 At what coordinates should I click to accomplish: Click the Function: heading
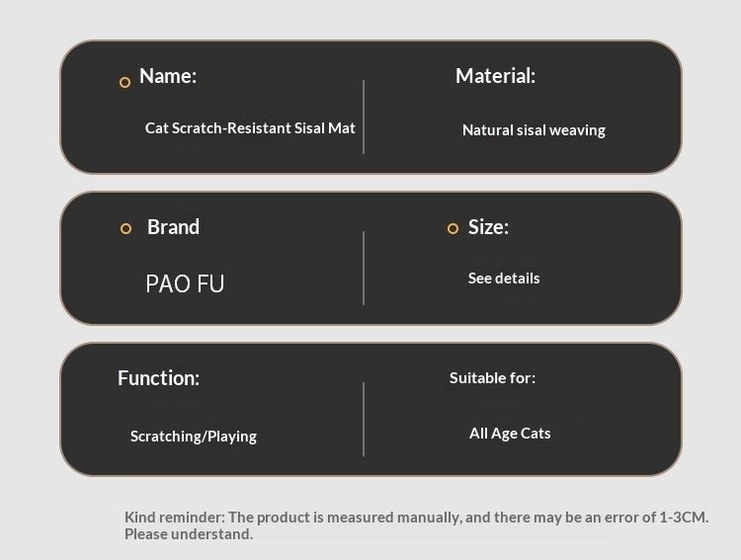coord(159,378)
